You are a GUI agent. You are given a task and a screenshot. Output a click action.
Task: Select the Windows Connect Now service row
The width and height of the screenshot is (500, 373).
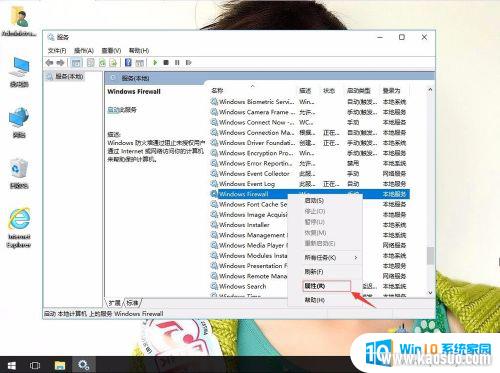coord(309,122)
